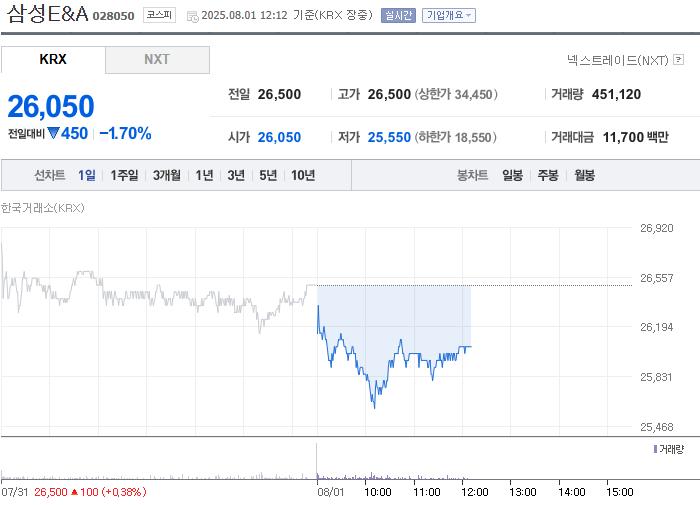Click the 봉차트 label
The width and height of the screenshot is (700, 505).
pos(472,175)
